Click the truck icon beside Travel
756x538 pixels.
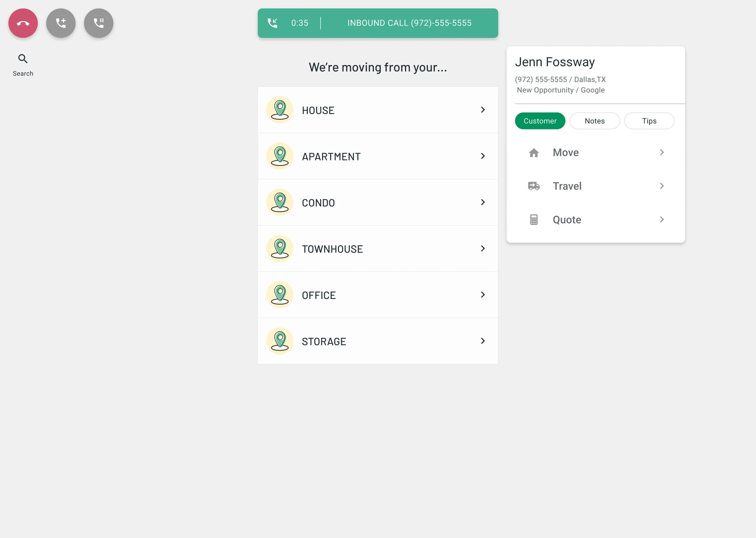pyautogui.click(x=533, y=186)
